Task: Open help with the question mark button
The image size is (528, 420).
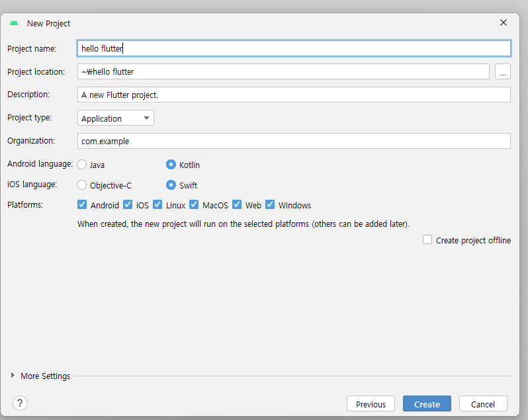Action: tap(20, 403)
